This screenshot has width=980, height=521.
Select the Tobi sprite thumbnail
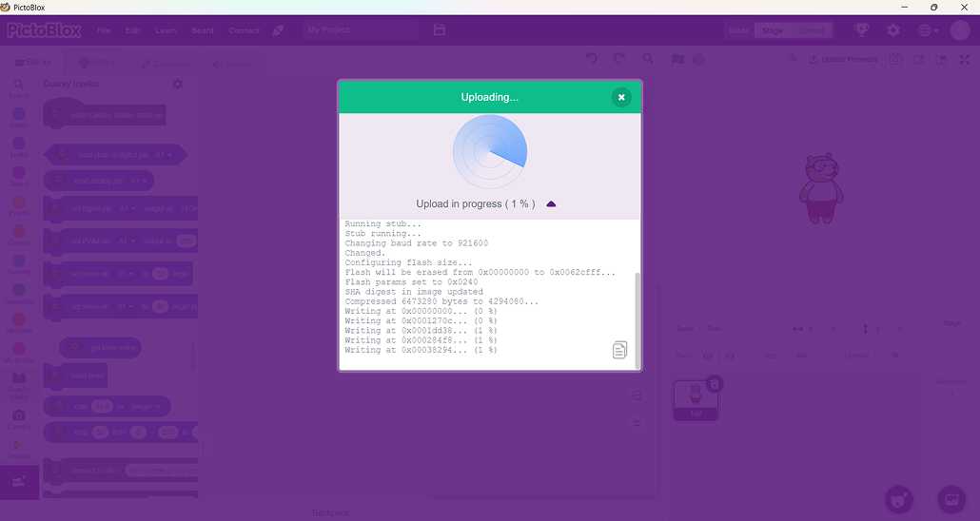(696, 400)
